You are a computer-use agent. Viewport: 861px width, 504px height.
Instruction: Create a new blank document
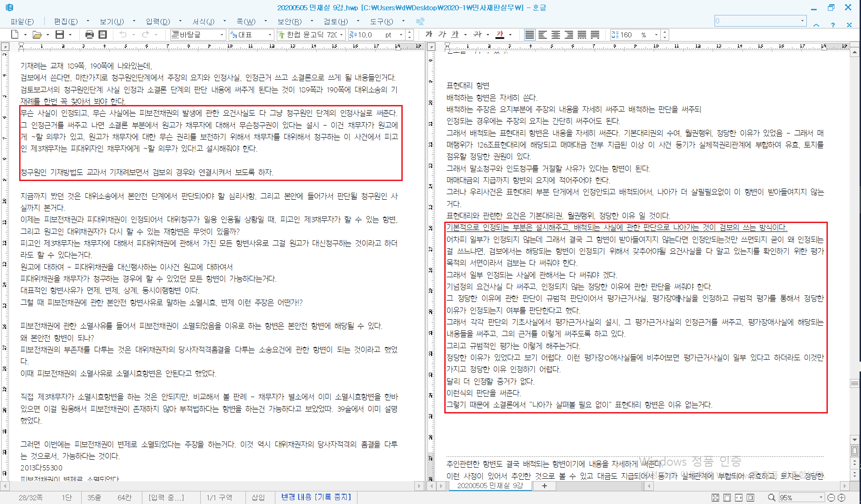14,35
